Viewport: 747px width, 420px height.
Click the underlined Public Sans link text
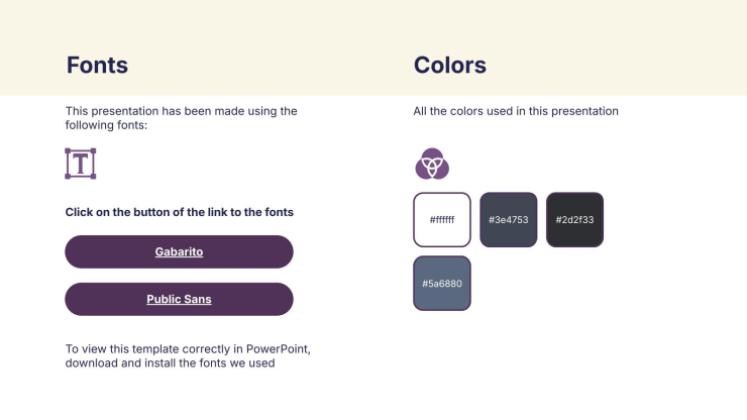click(179, 299)
